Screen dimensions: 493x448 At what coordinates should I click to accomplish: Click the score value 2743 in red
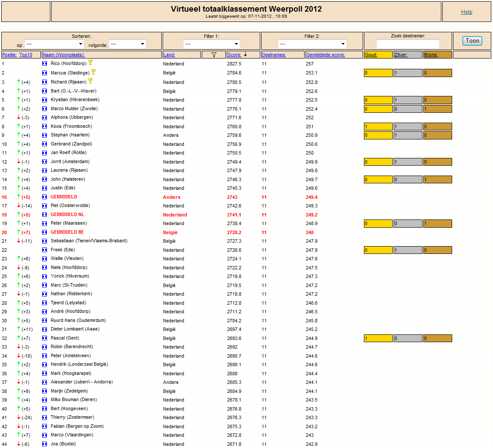[x=232, y=197]
